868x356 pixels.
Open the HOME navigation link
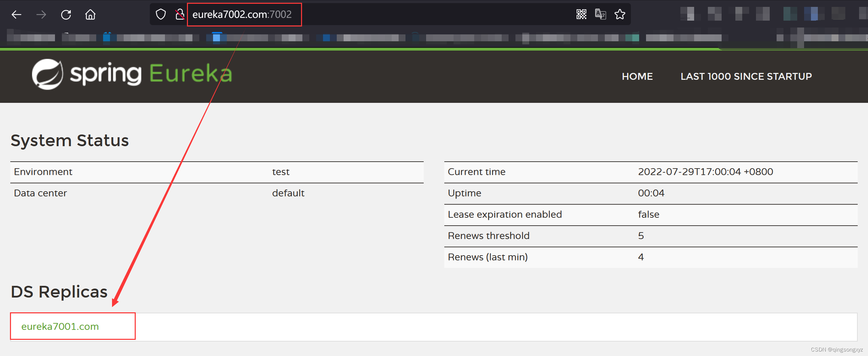pos(637,76)
